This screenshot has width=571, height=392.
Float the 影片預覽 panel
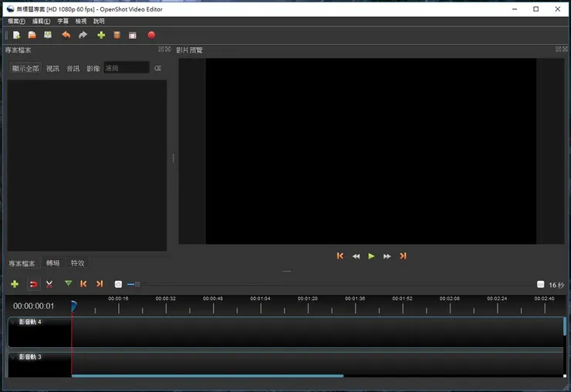(x=558, y=49)
